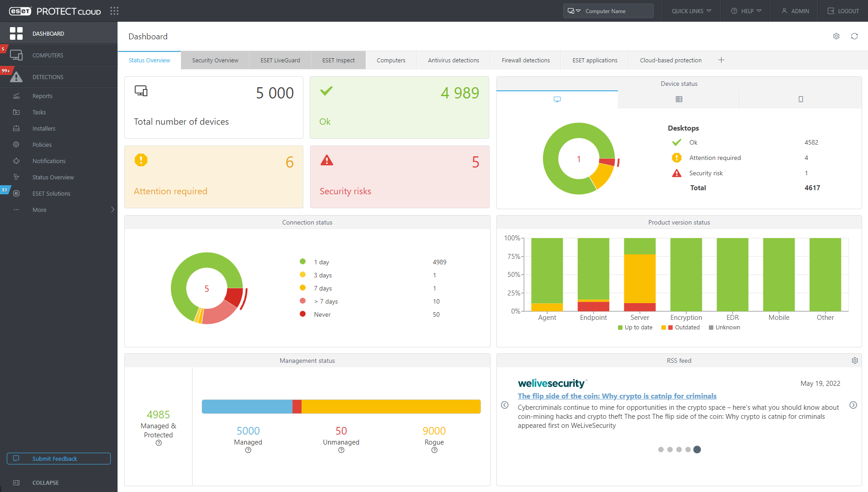Open the Notifications section
Screen dimensions: 868x492
[49, 161]
